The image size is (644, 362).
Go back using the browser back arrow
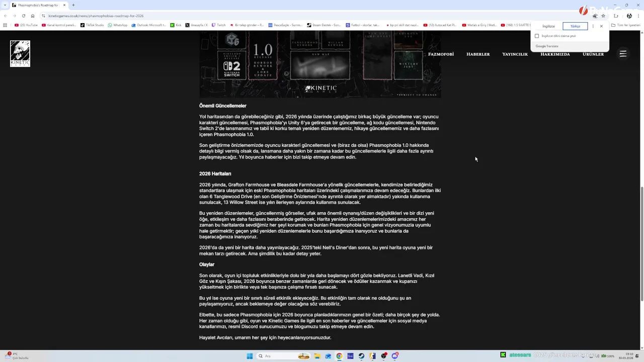5,16
